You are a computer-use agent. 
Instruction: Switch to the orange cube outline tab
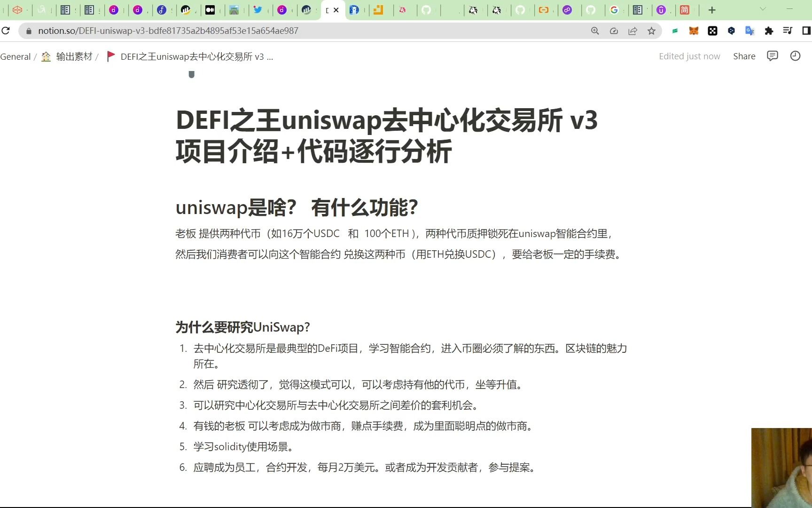[17, 10]
